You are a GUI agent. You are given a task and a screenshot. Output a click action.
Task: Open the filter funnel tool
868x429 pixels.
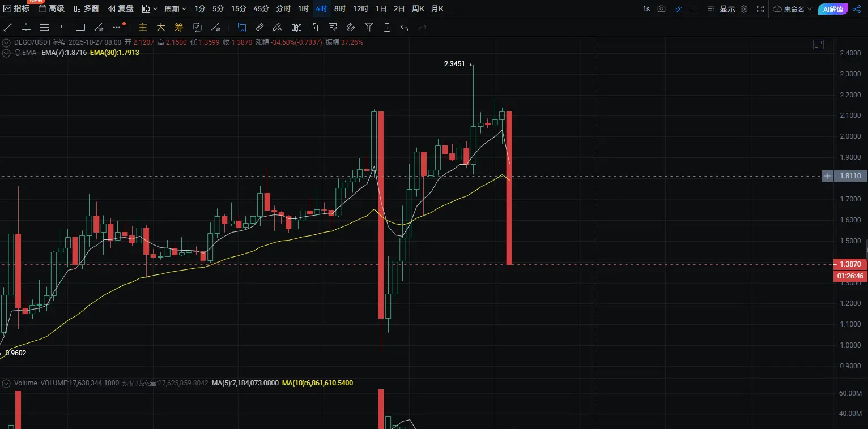369,27
